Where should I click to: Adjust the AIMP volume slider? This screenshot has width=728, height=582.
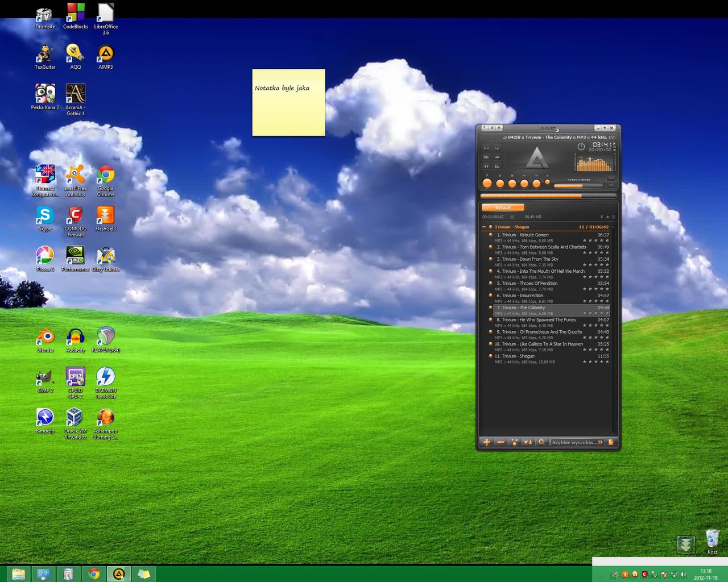[578, 186]
